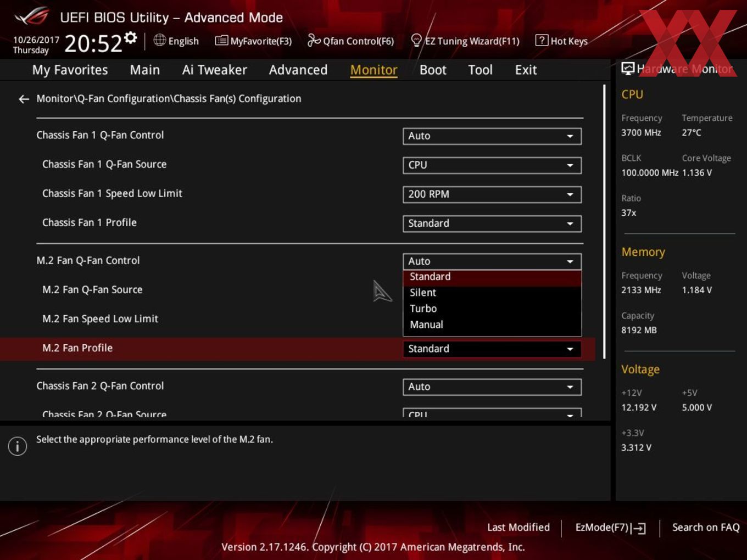Open the Advanced tab
This screenshot has width=747, height=560.
[298, 70]
